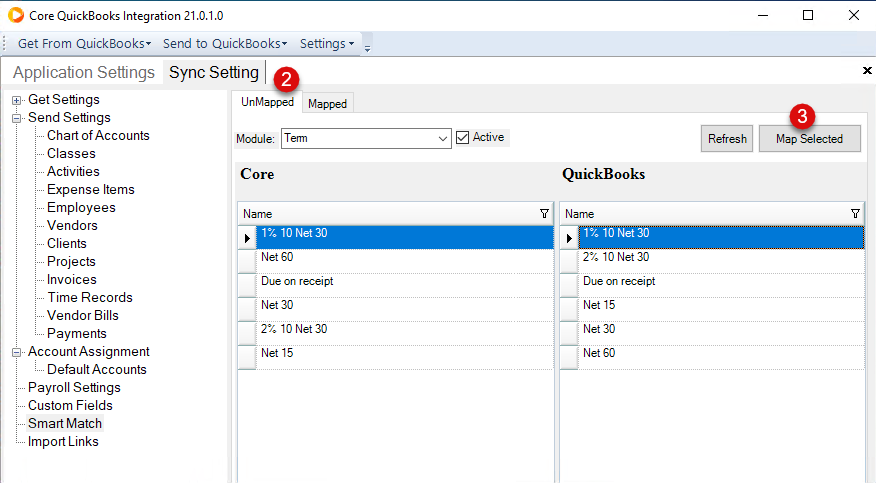Select Due on receipt in the QuickBooks list
This screenshot has height=483, width=876.
721,285
